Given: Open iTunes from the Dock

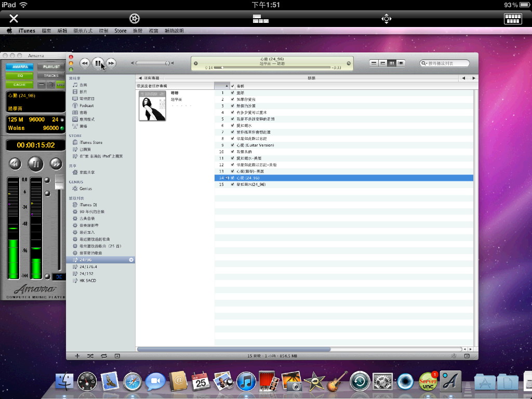Looking at the screenshot, I should click(246, 381).
